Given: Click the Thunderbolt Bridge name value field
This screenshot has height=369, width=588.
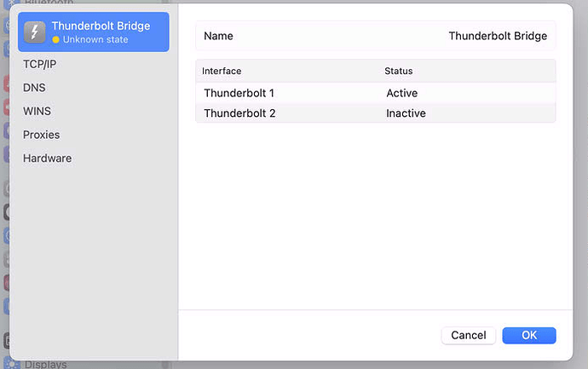Looking at the screenshot, I should [x=499, y=37].
